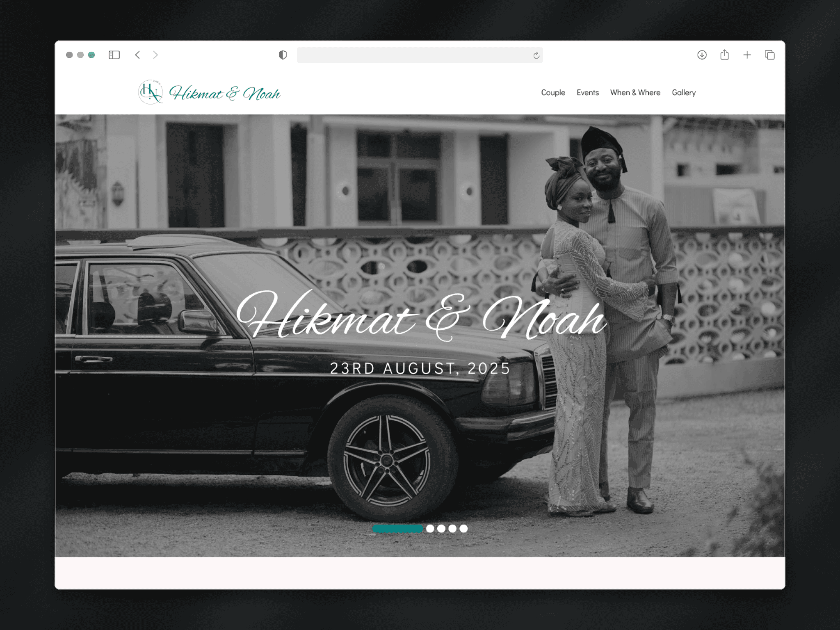Add a new tab with plus icon
The height and width of the screenshot is (630, 840).
click(x=747, y=55)
